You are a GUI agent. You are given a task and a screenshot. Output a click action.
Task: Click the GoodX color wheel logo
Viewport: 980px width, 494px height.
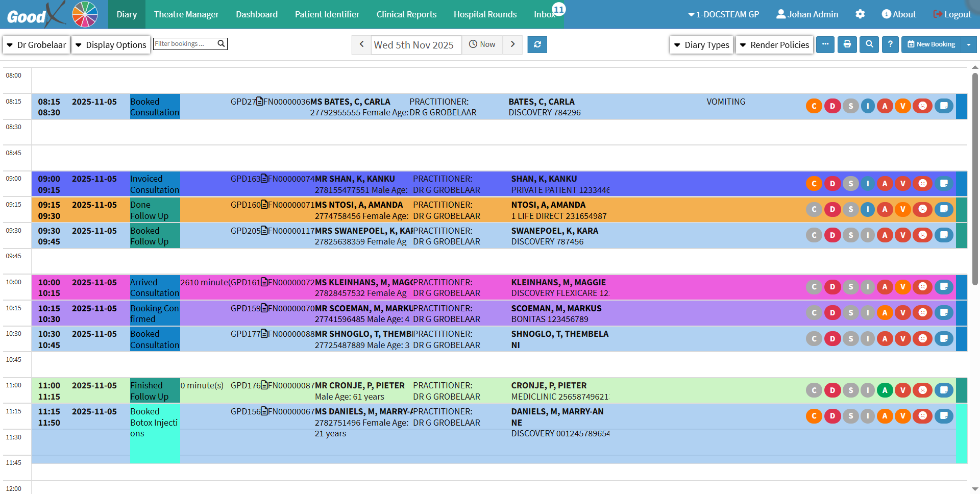point(85,14)
